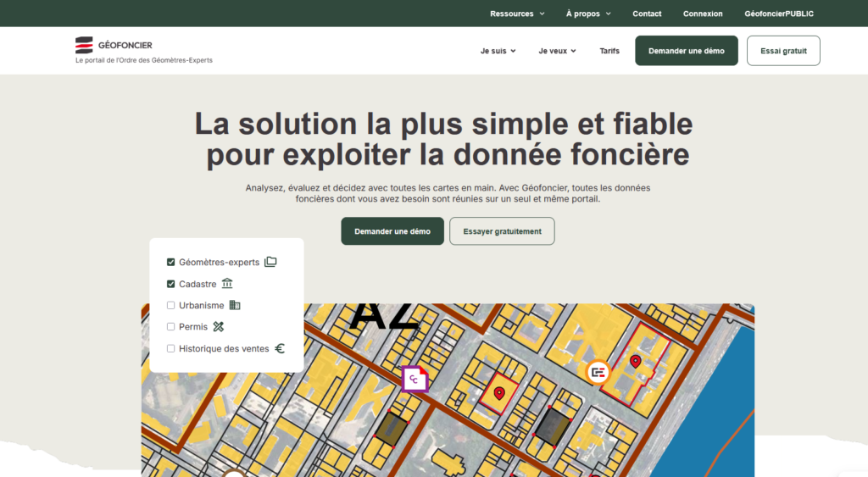Uncheck the Cadastre layer checkbox
The image size is (868, 477).
click(x=170, y=284)
